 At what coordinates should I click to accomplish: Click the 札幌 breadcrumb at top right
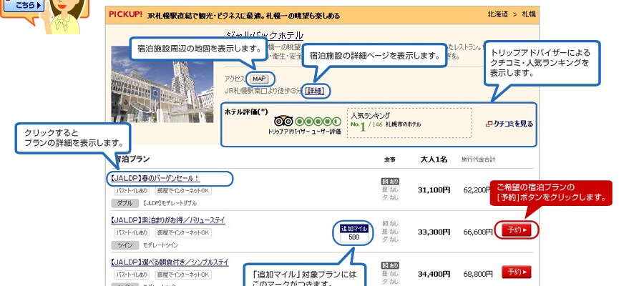[x=530, y=14]
